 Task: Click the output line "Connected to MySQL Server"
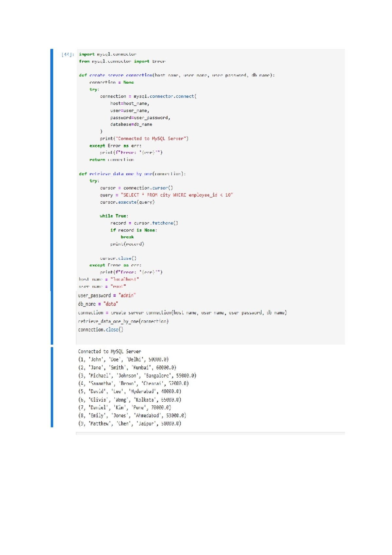click(109, 352)
